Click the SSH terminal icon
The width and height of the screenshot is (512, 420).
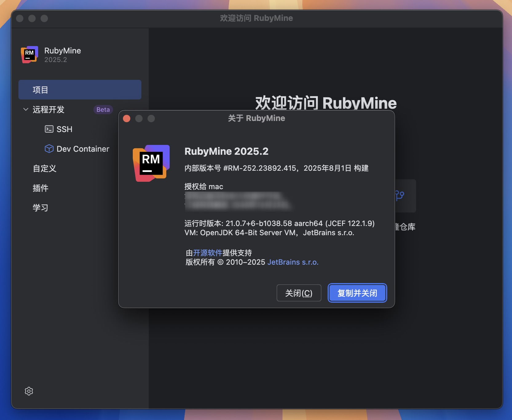click(49, 129)
